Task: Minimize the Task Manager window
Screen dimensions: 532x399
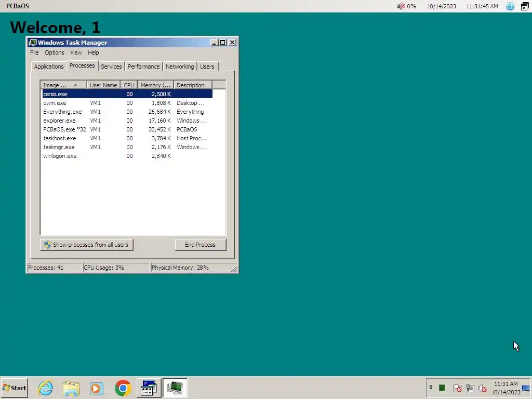Action: point(214,43)
